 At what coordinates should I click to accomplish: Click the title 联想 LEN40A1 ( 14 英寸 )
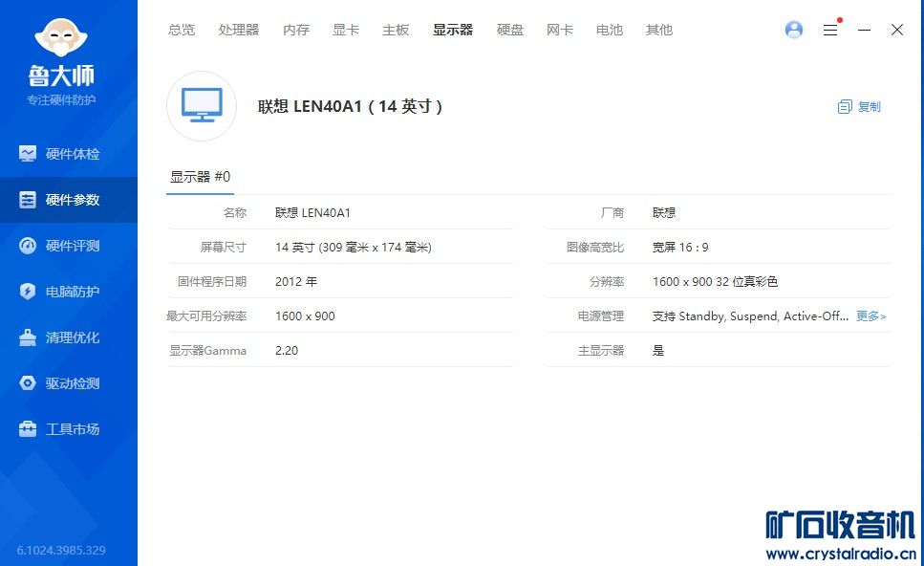click(x=350, y=107)
